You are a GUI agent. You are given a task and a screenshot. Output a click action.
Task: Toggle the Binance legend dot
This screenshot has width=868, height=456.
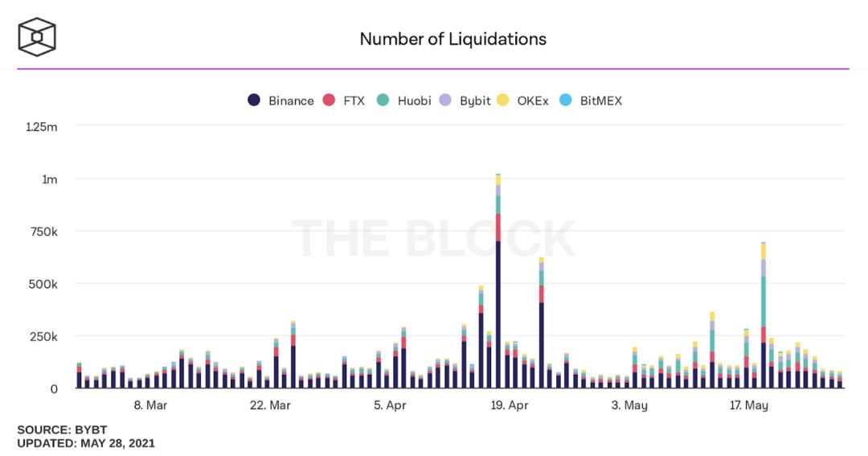254,101
